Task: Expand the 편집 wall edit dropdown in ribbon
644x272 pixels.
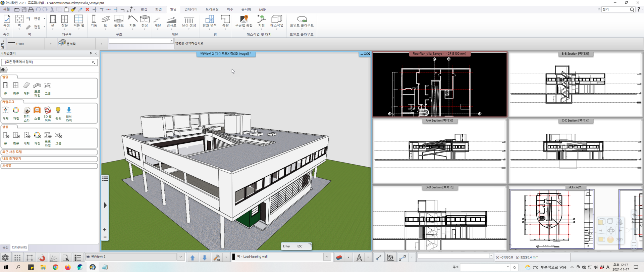Action: tap(44, 27)
